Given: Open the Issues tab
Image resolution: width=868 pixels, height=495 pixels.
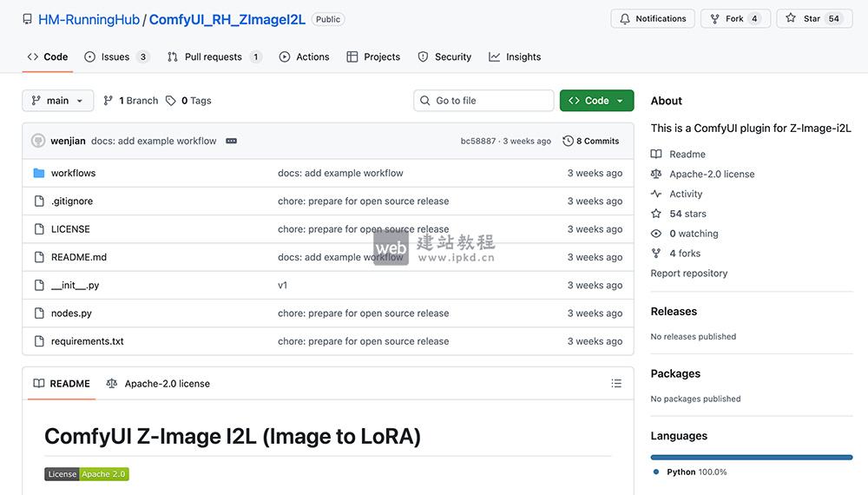Looking at the screenshot, I should [x=117, y=56].
